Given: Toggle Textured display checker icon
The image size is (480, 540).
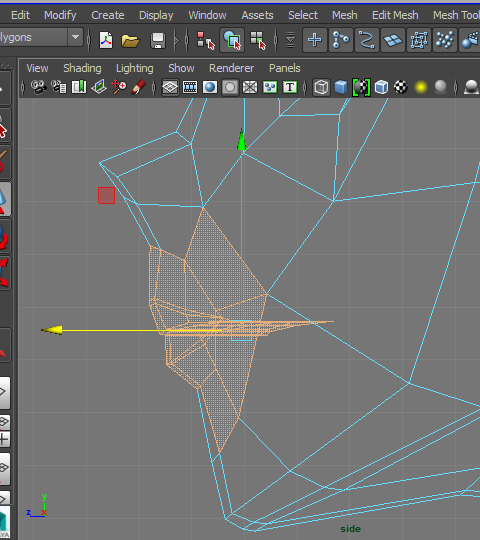Looking at the screenshot, I should coord(401,87).
